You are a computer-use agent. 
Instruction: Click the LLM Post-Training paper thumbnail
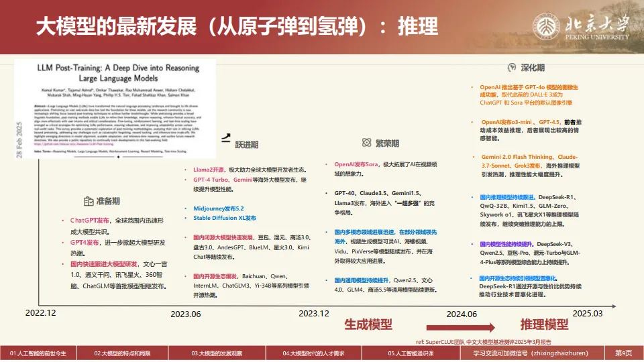(x=115, y=109)
